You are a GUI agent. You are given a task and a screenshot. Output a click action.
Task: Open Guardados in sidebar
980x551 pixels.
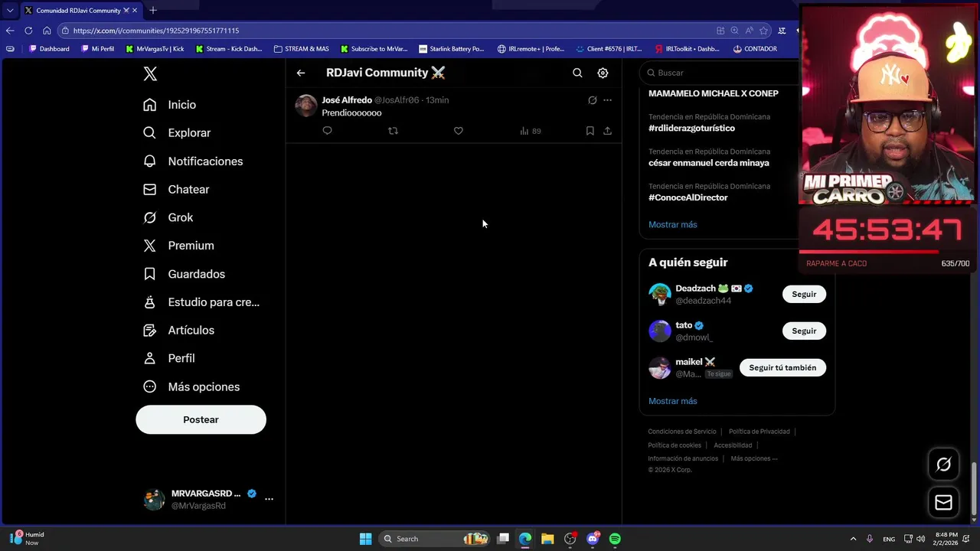[x=185, y=274]
